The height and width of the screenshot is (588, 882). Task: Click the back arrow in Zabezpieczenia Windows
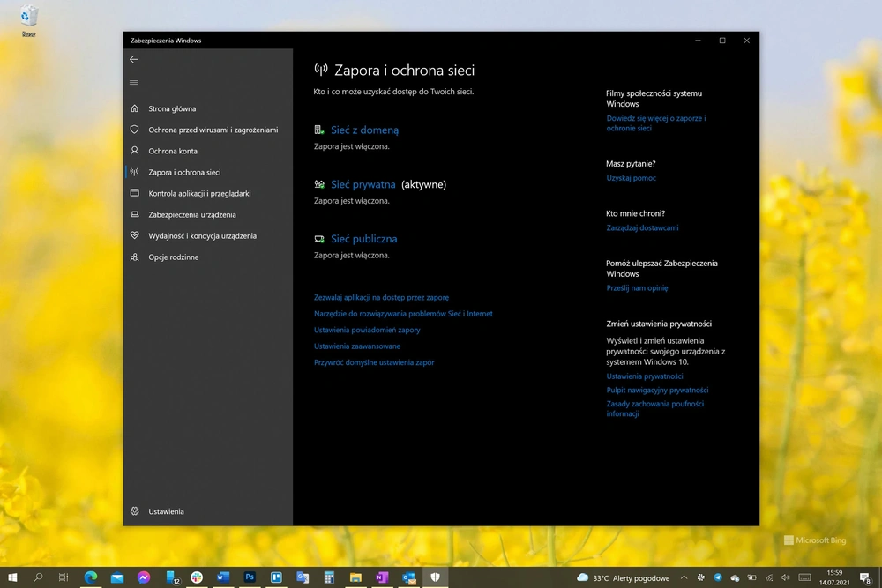(x=134, y=60)
